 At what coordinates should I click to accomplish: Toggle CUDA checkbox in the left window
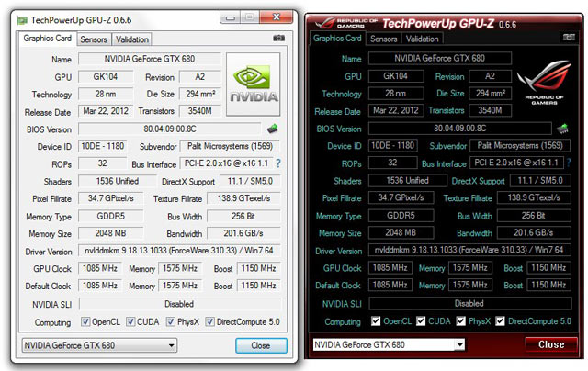[x=130, y=321]
